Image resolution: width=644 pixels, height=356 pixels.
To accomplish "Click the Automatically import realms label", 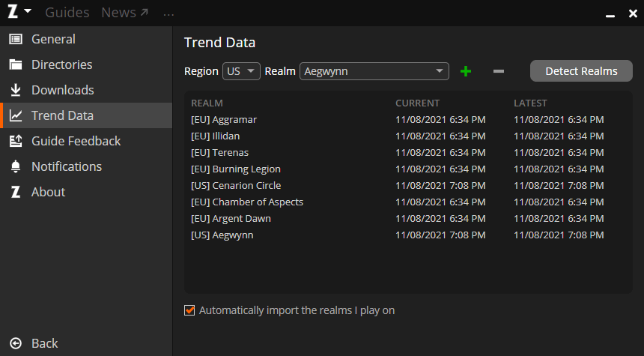I will (x=297, y=310).
